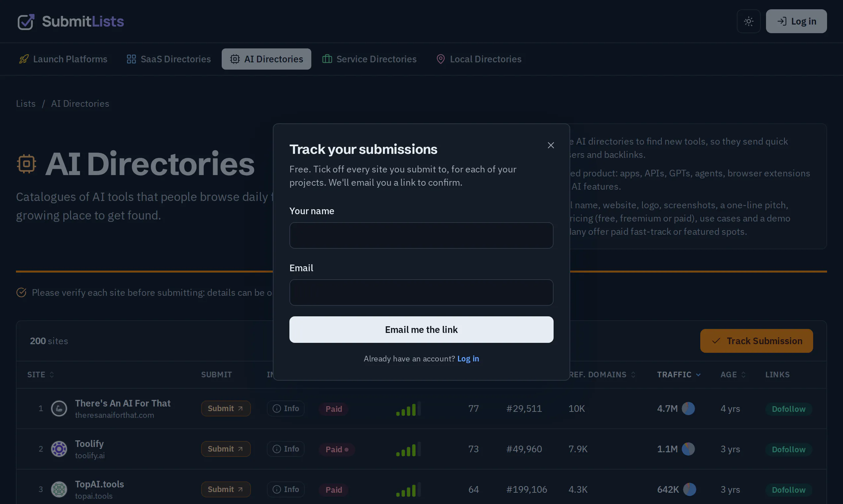Image resolution: width=843 pixels, height=504 pixels.
Task: Open the Local Directories tab
Action: pyautogui.click(x=479, y=59)
